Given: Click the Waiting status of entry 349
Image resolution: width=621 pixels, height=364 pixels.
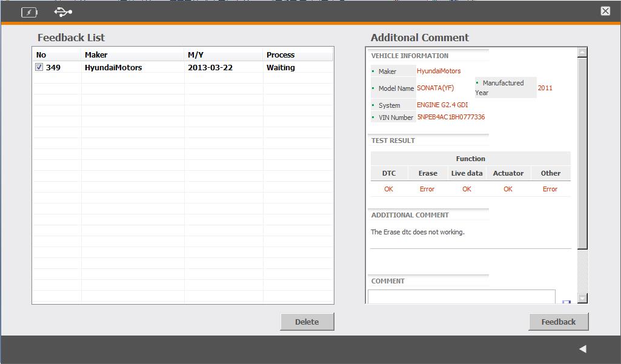Looking at the screenshot, I should point(281,68).
